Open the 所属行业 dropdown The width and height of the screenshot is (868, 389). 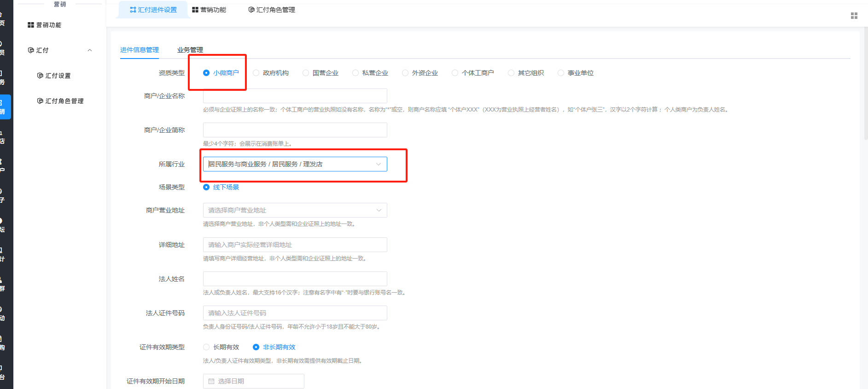pos(295,164)
